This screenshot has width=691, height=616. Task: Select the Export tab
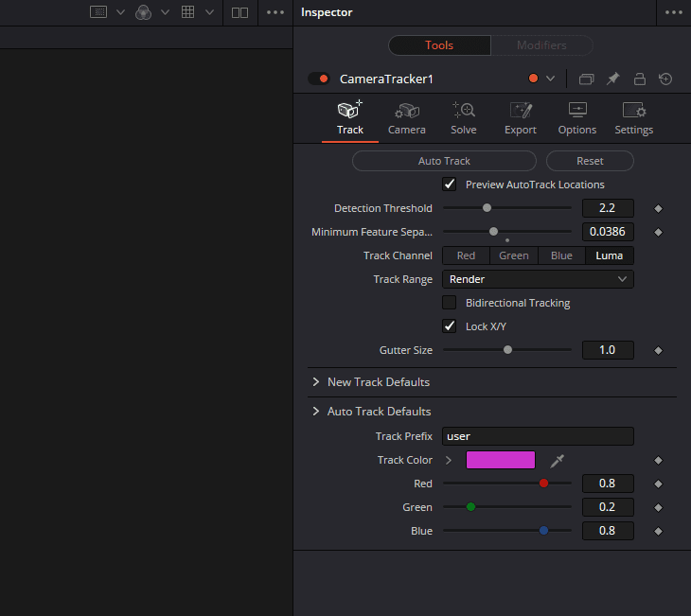click(x=521, y=118)
